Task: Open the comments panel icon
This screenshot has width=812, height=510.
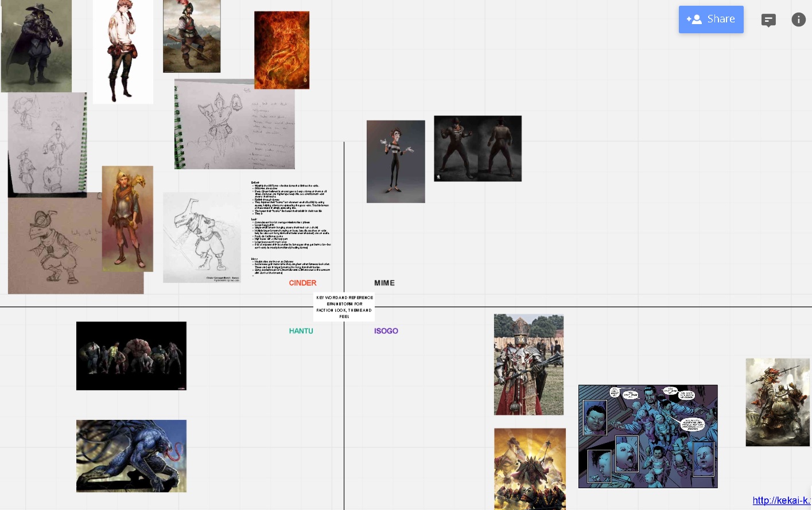Action: [768, 20]
